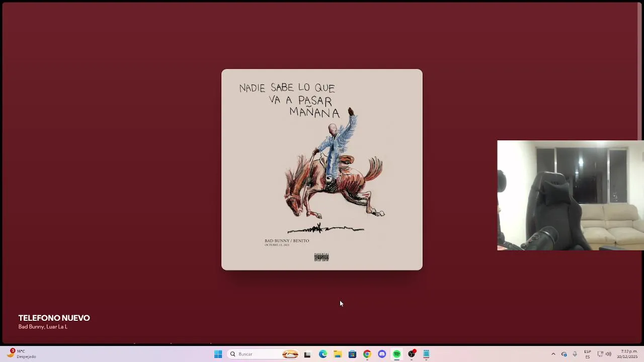Open the Windows Start menu
The width and height of the screenshot is (644, 362).
tap(218, 354)
